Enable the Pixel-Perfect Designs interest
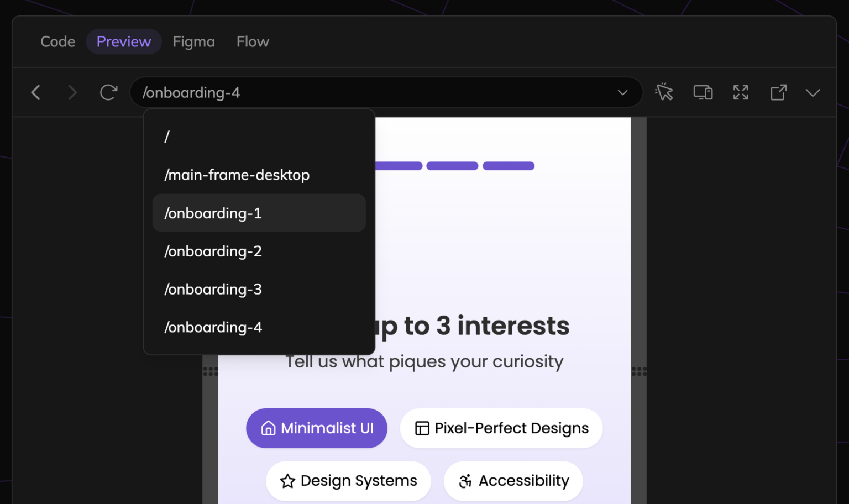 (x=501, y=428)
